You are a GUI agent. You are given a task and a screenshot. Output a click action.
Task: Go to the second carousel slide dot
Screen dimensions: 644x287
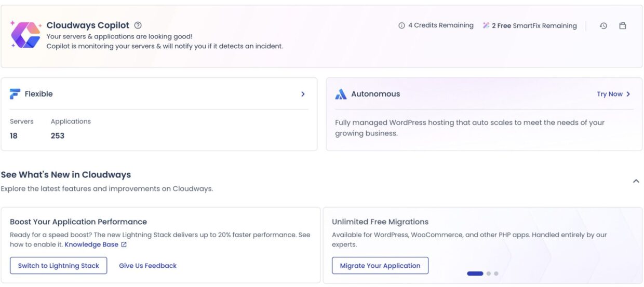click(489, 274)
